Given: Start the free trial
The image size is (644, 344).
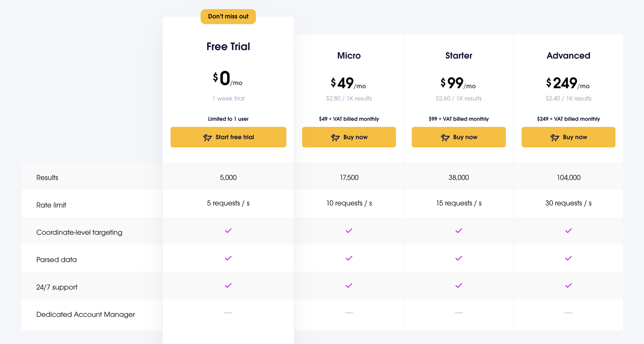Looking at the screenshot, I should click(x=228, y=137).
